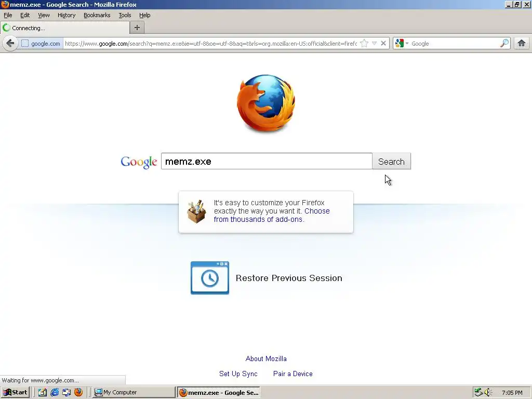Open the URL history dropdown arrow
Viewport: 532px width, 399px height.
coord(374,44)
